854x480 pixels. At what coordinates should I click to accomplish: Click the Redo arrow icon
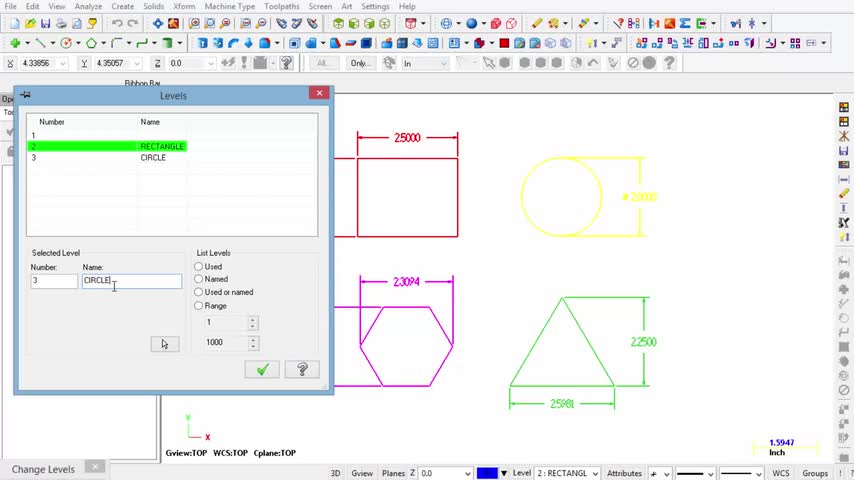coord(132,23)
